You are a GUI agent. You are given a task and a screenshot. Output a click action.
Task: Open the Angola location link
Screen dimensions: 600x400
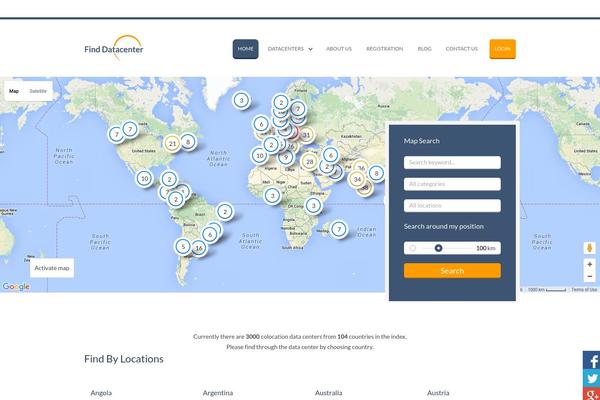point(101,393)
